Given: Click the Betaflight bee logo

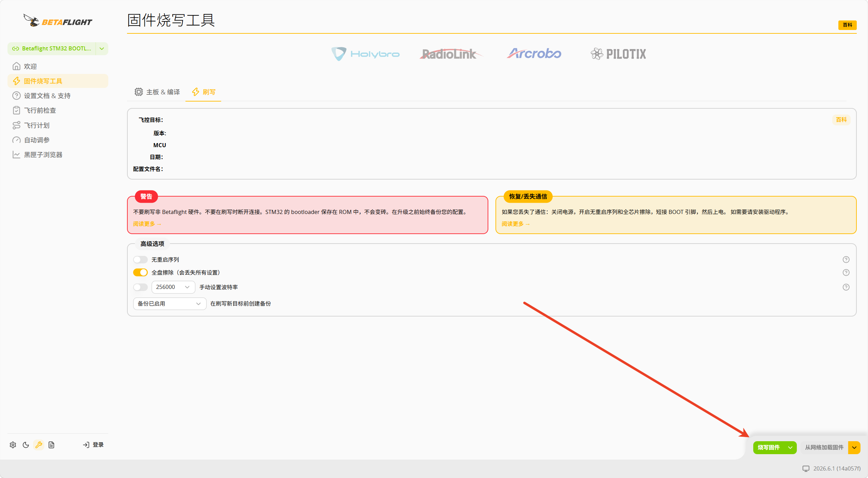Looking at the screenshot, I should [58, 20].
